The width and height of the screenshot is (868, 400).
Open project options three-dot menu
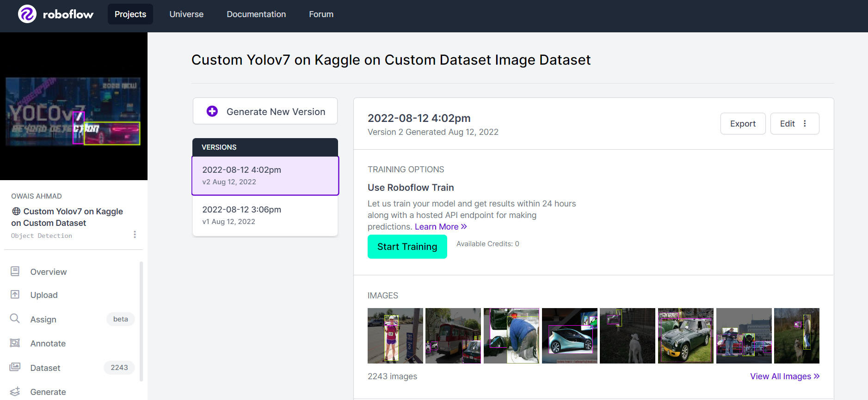click(135, 235)
